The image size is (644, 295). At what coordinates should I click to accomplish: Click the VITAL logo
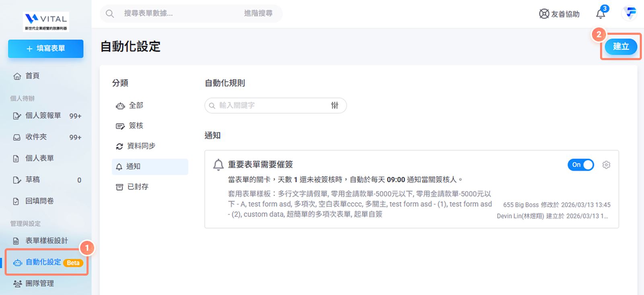[46, 22]
